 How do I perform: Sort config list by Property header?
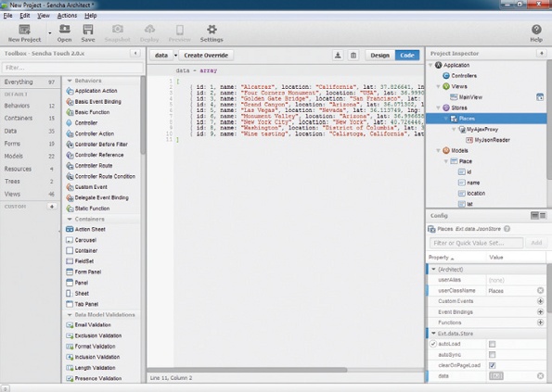pyautogui.click(x=456, y=258)
